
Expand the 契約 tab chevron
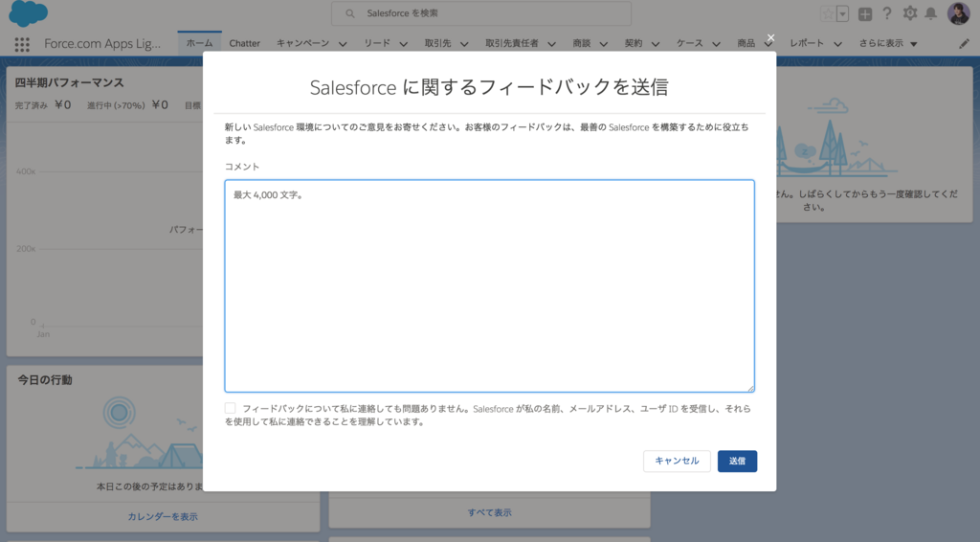click(x=655, y=44)
